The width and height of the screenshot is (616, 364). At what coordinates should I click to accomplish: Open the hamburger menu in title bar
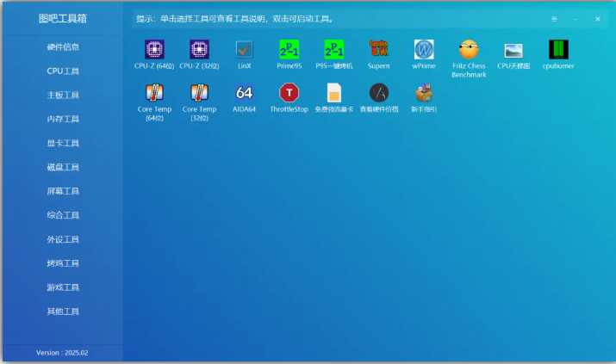point(554,19)
